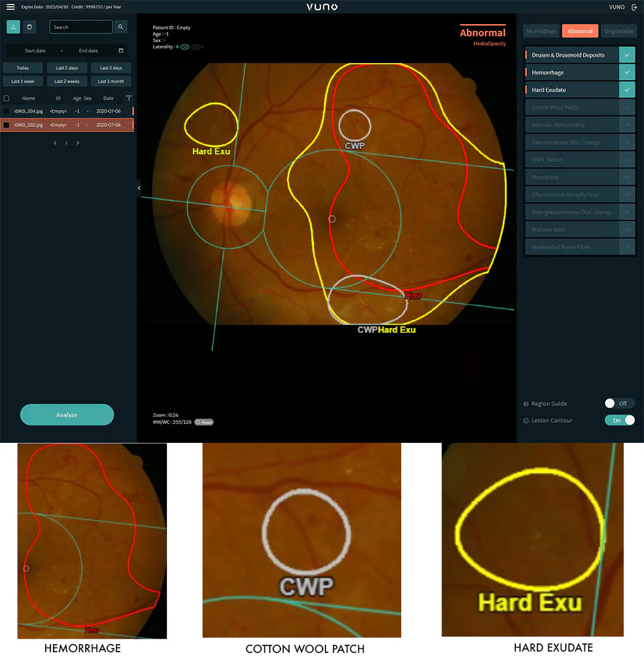Toggle RNFL Defect checkmark
644x671 pixels.
coord(627,160)
